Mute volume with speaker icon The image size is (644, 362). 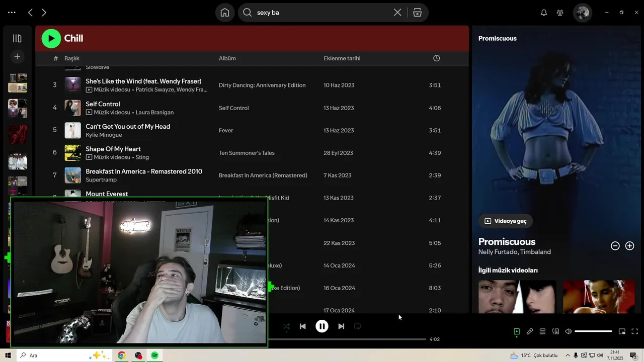[x=569, y=331]
